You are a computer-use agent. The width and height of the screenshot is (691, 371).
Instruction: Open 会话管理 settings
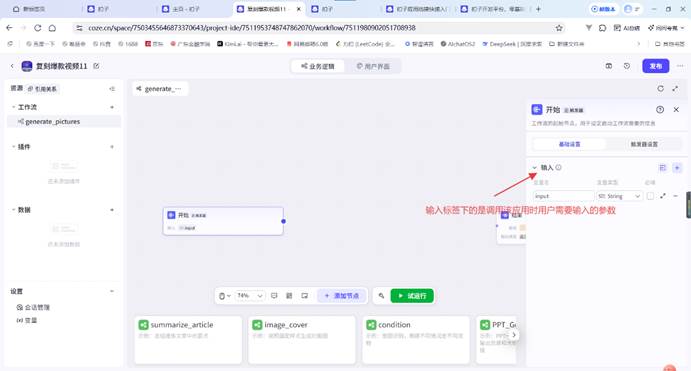(x=33, y=307)
